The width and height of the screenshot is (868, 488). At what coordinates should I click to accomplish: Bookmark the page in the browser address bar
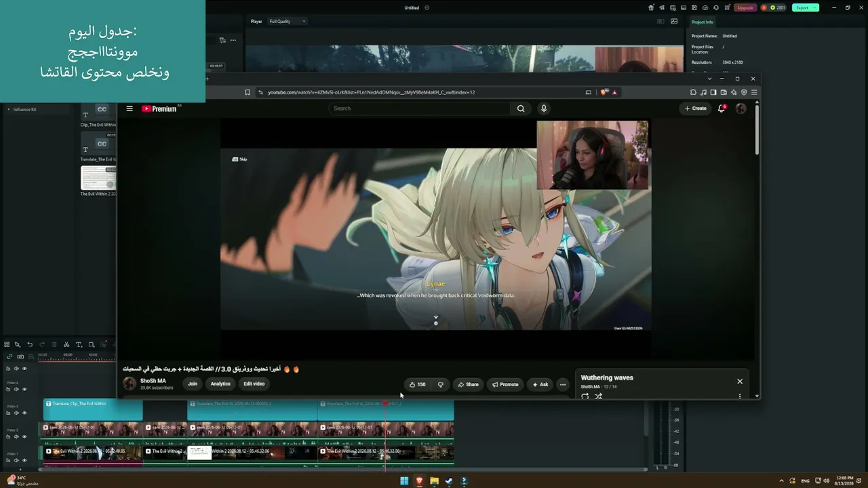pos(248,92)
